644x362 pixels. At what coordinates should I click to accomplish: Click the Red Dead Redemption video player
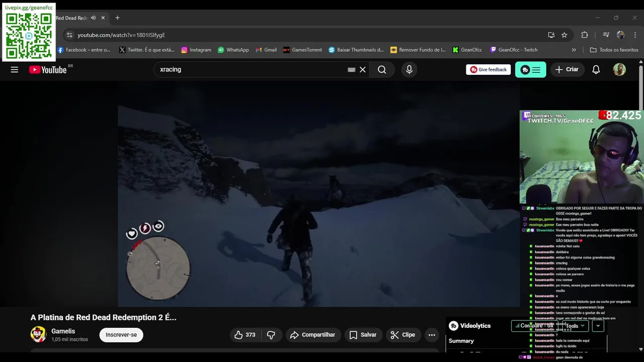318,195
